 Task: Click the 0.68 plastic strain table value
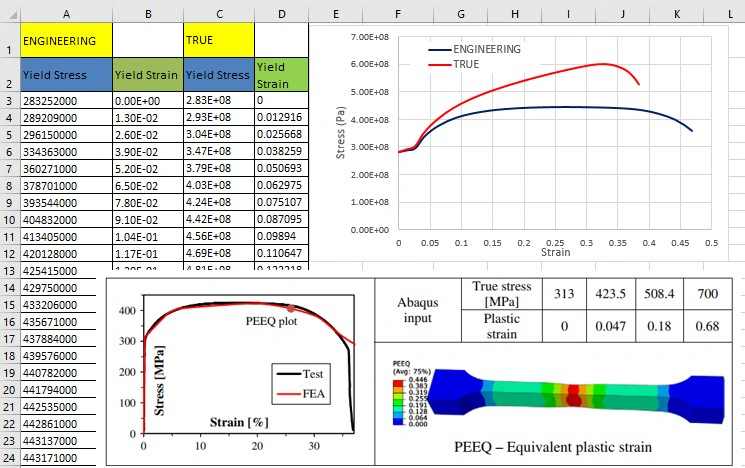tap(707, 326)
